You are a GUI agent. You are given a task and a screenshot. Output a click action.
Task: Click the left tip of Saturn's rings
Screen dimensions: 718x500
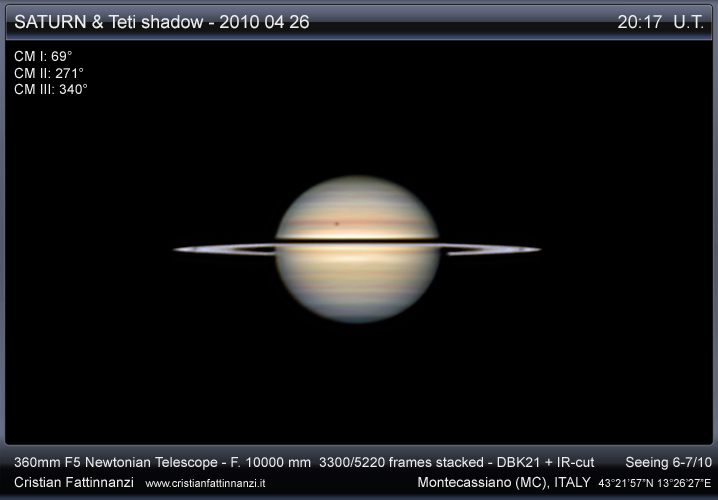pyautogui.click(x=178, y=249)
